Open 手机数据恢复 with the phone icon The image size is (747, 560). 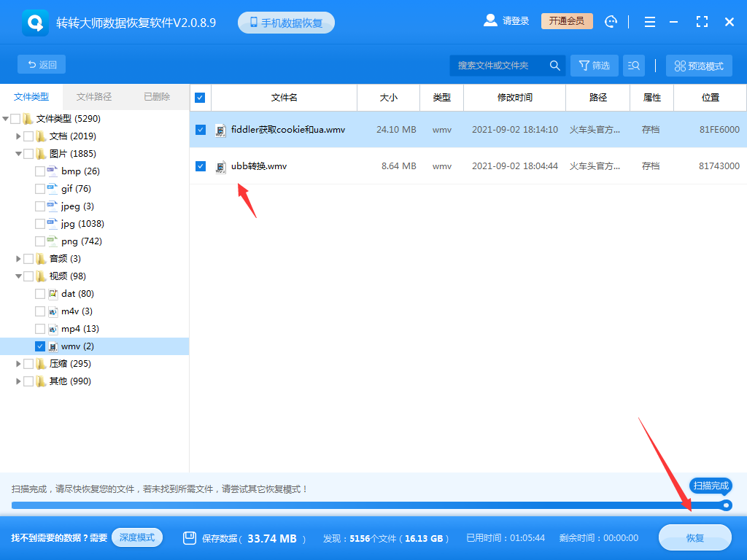285,22
